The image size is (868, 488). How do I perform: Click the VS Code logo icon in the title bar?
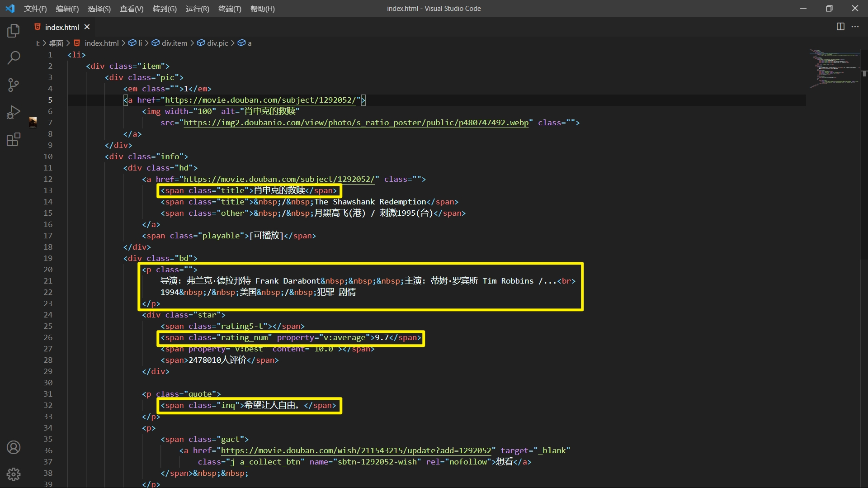click(x=10, y=8)
